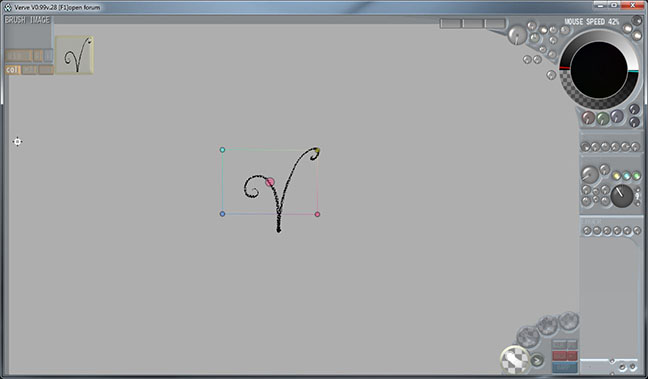Select the pink circle on the stroke
Image resolution: width=648 pixels, height=379 pixels.
[x=270, y=182]
